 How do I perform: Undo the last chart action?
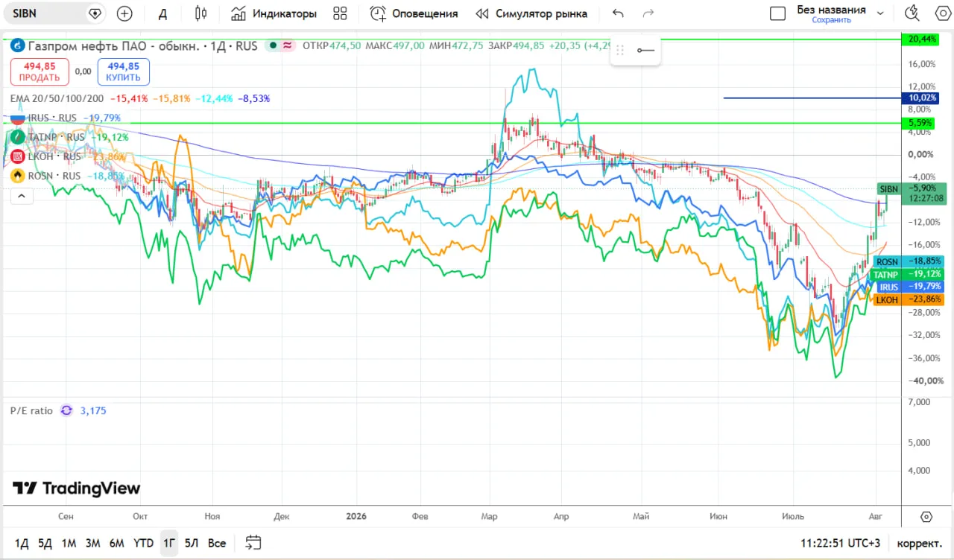[617, 13]
